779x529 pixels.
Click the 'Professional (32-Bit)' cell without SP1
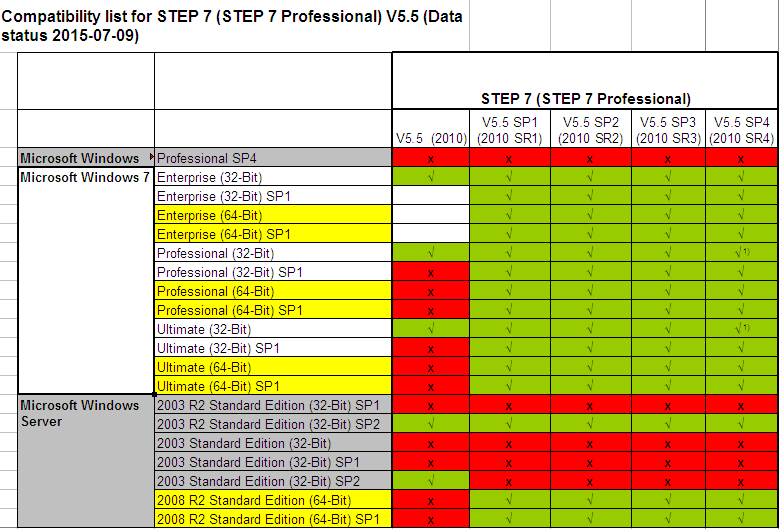(x=273, y=252)
